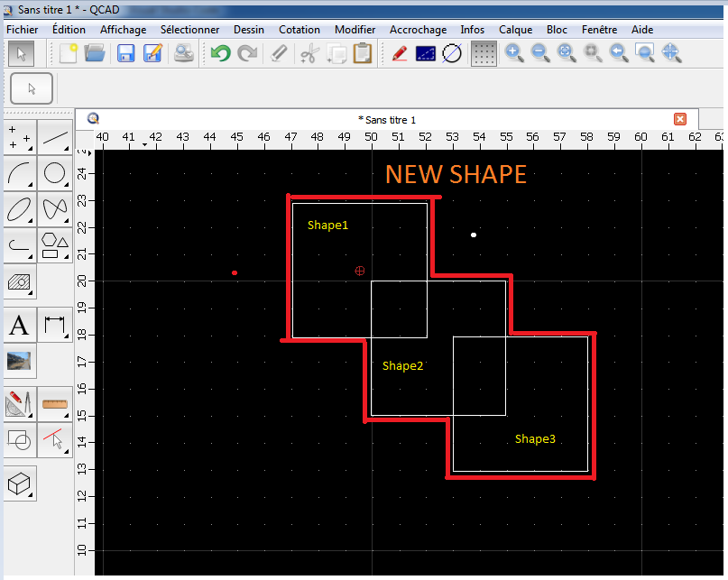Image resolution: width=728 pixels, height=580 pixels.
Task: Open the Dessin menu
Action: click(x=248, y=30)
